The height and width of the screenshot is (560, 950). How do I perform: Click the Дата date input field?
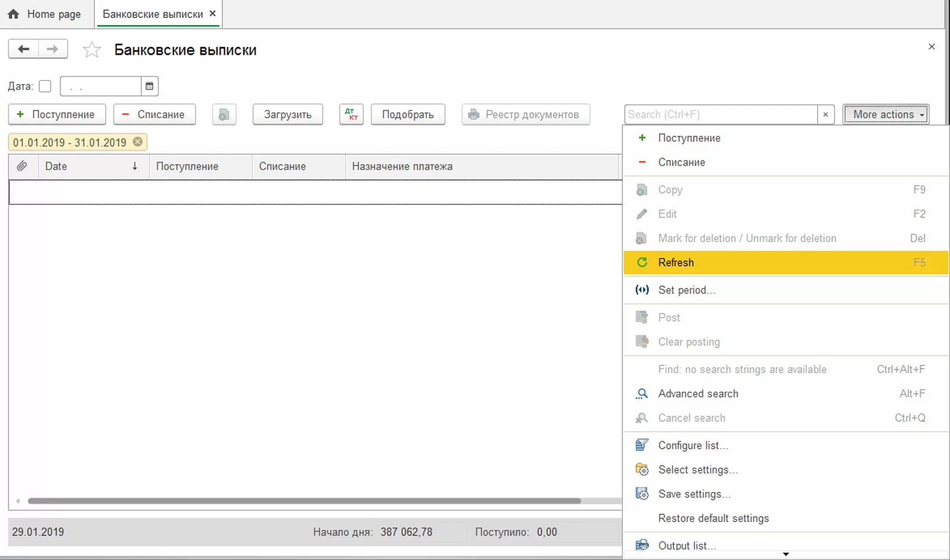(101, 86)
